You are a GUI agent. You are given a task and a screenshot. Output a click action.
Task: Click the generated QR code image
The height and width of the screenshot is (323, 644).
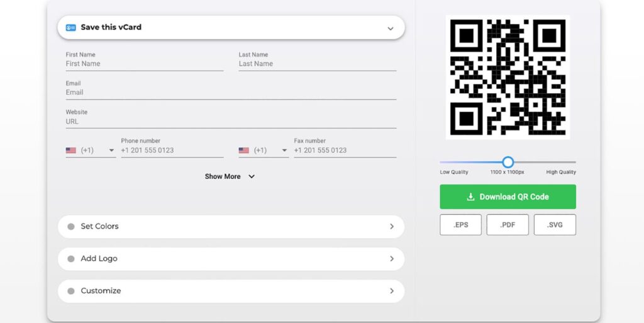tap(508, 77)
